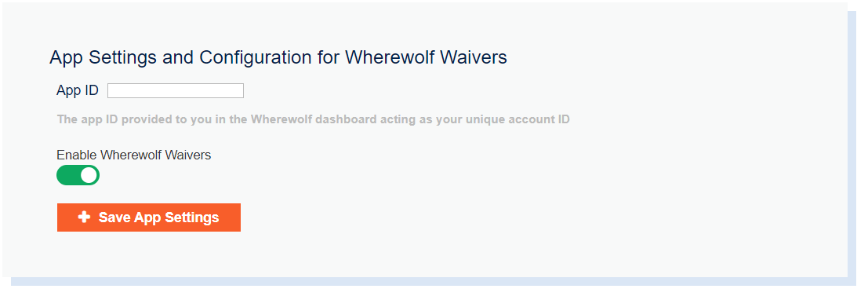Image resolution: width=868 pixels, height=296 pixels.
Task: Click the App ID label
Action: (x=78, y=91)
